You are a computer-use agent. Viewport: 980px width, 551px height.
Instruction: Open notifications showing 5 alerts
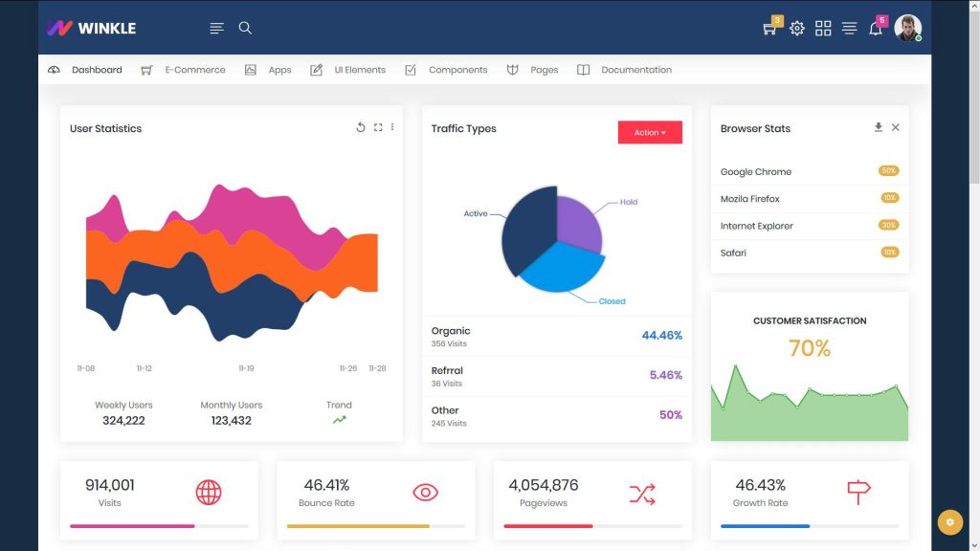pyautogui.click(x=876, y=28)
